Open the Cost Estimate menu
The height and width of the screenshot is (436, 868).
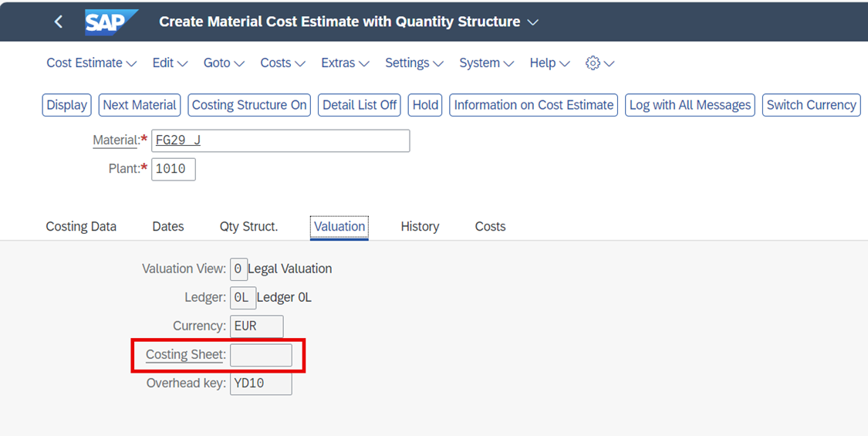pos(91,63)
